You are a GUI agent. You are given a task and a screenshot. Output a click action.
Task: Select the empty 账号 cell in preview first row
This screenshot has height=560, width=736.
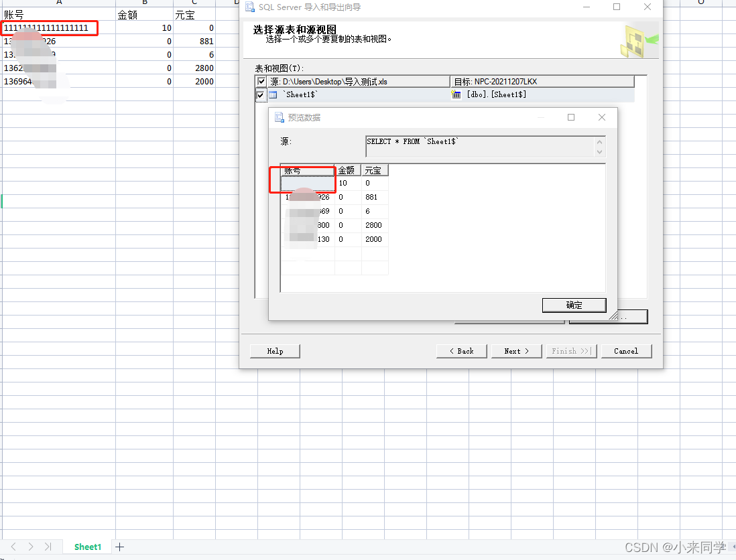tap(308, 184)
